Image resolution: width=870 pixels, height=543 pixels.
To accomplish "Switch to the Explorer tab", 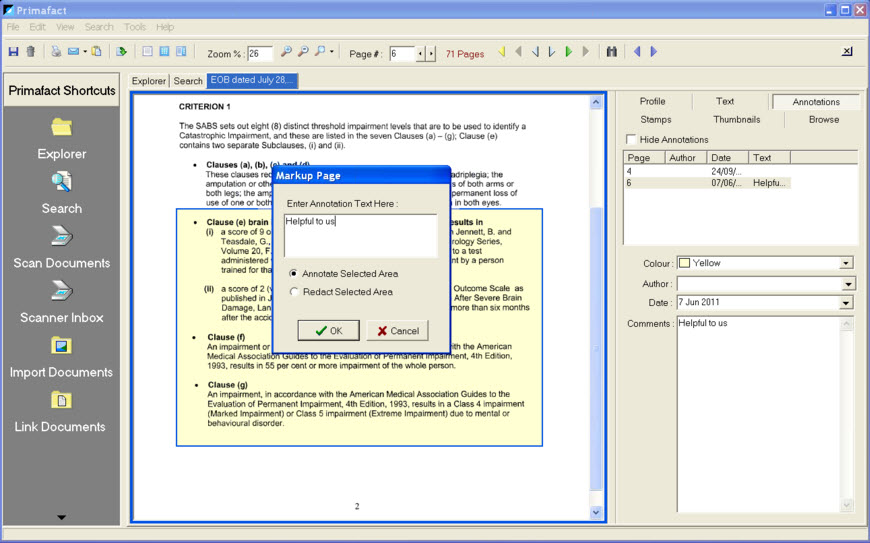I will coord(149,81).
